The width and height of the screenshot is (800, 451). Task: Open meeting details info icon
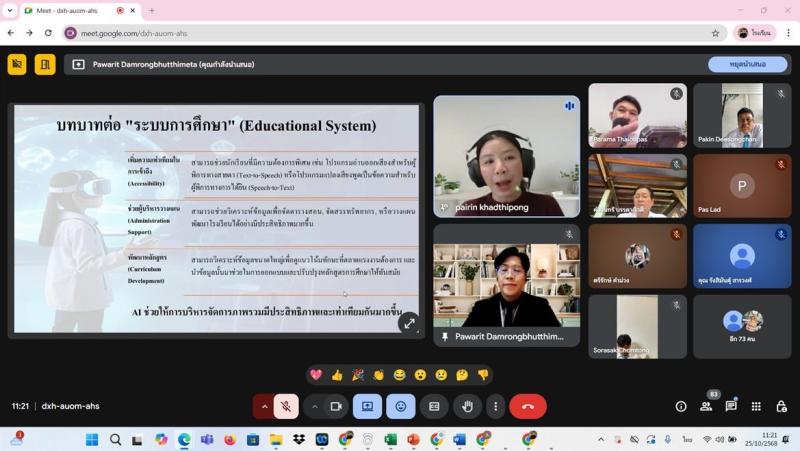pos(681,406)
